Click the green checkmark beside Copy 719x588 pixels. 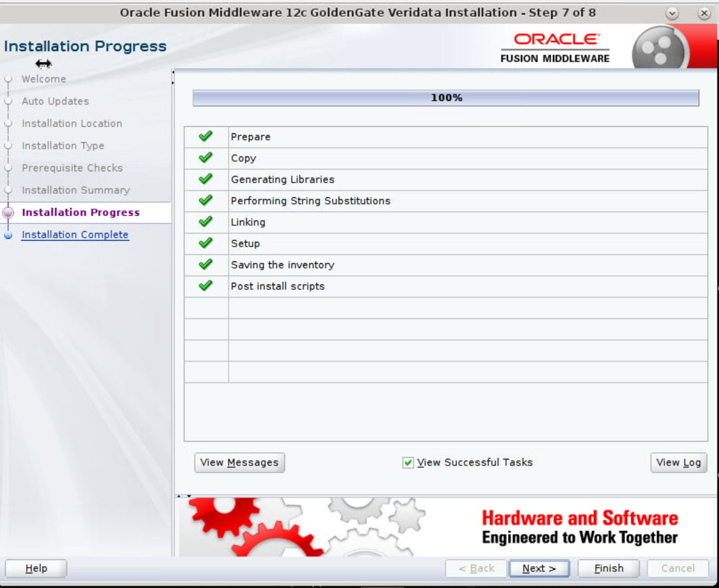206,158
